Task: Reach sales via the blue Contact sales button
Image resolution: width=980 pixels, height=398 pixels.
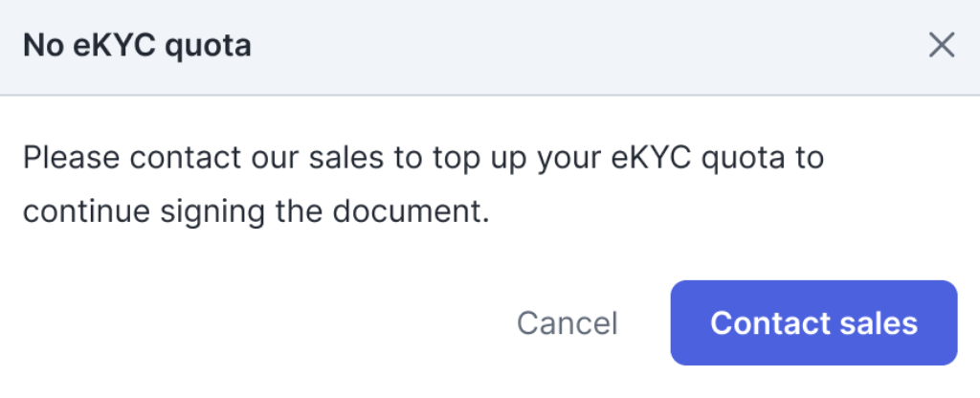Action: coord(813,322)
